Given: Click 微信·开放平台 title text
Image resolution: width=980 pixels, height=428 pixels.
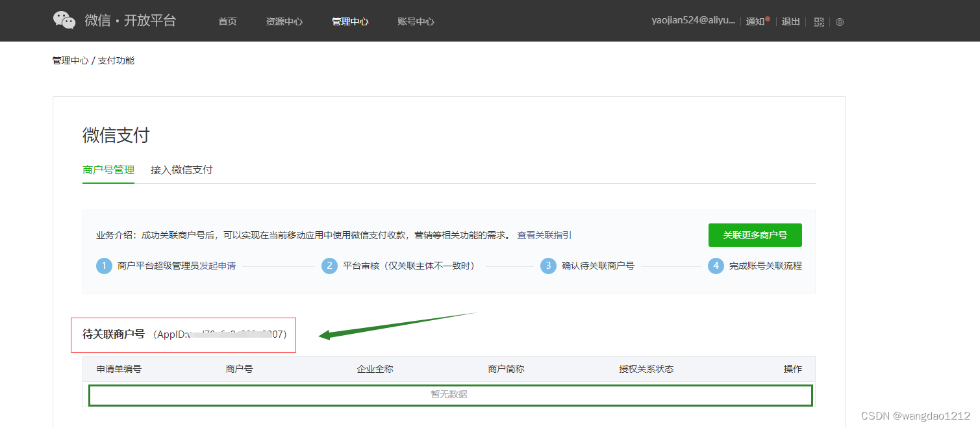Looking at the screenshot, I should (130, 20).
